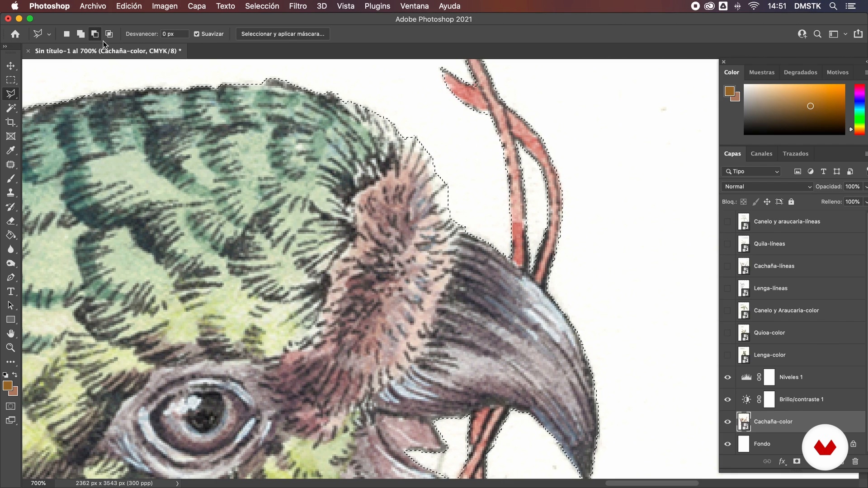
Task: Choose Subtract from Selection mode icon
Action: (95, 34)
